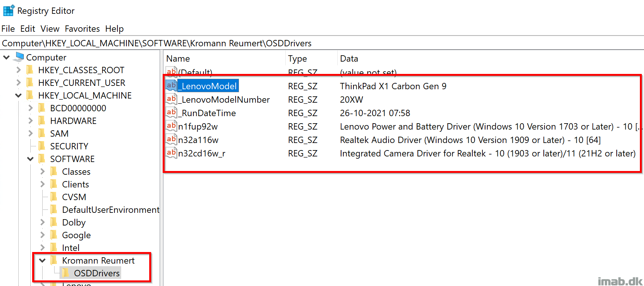Click the Dolby folder icon
This screenshot has height=286, width=644.
pos(54,222)
